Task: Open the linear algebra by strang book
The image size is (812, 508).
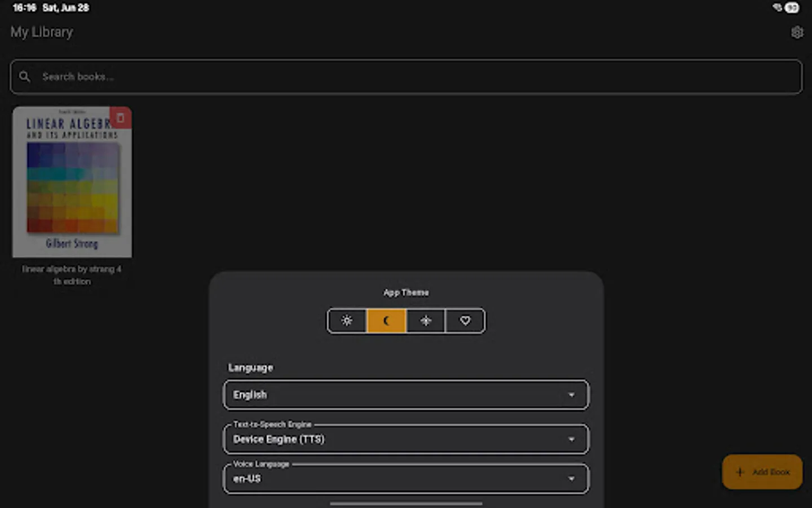Action: click(72, 182)
